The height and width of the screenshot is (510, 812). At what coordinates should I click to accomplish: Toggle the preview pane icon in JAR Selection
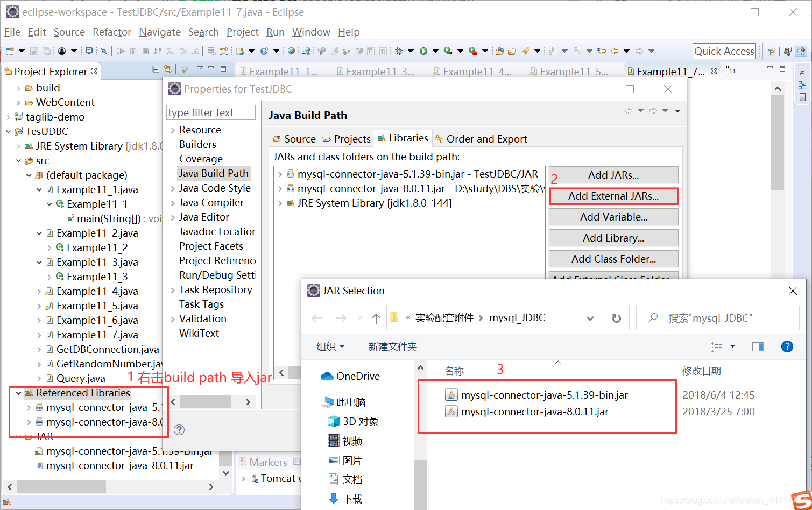(758, 346)
